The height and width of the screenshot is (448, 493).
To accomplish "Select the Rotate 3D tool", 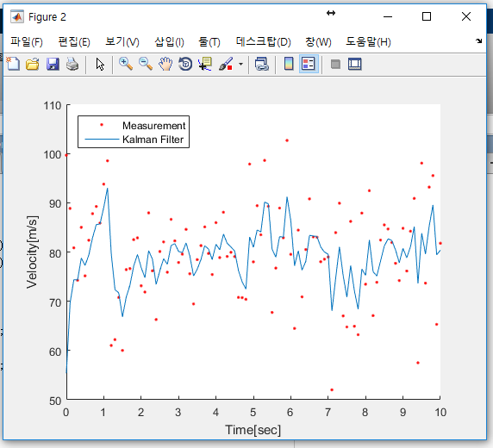I will 185,64.
